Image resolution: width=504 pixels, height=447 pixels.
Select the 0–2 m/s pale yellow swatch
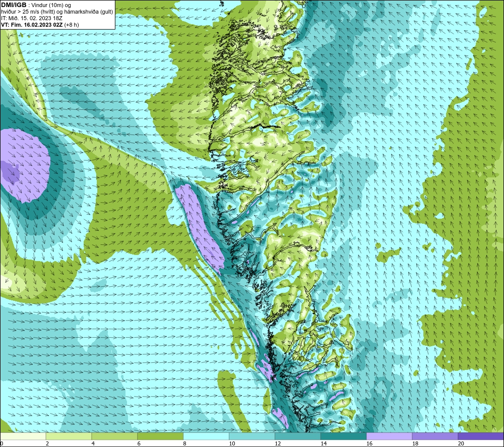(x=23, y=436)
